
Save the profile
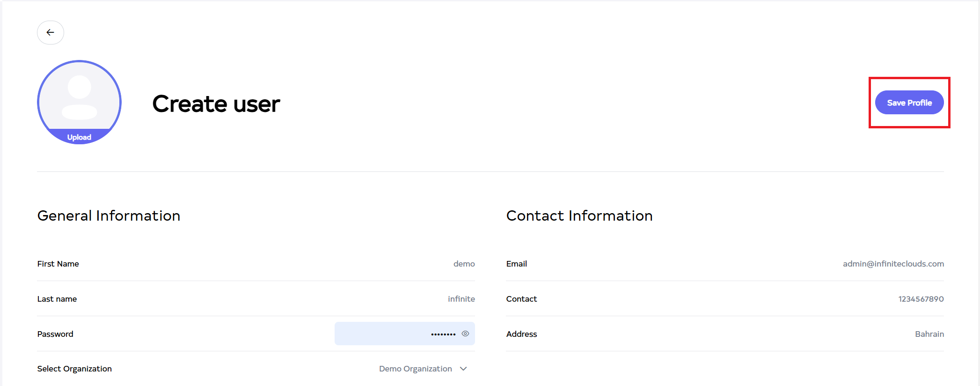(909, 103)
